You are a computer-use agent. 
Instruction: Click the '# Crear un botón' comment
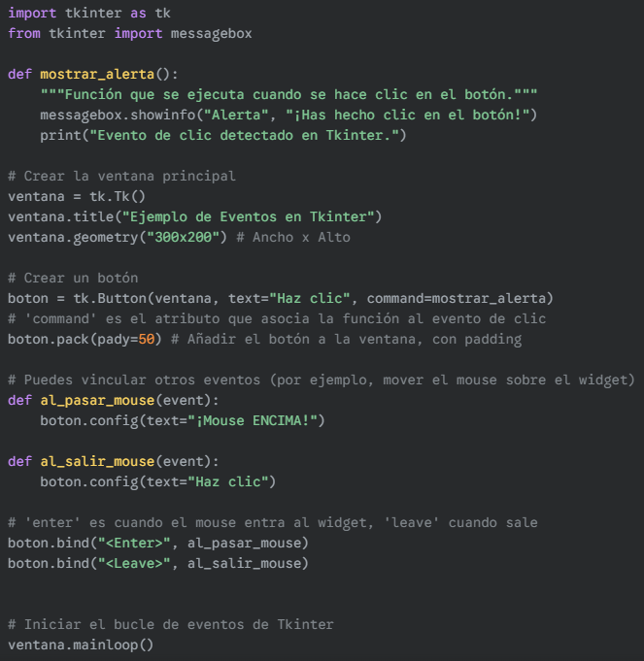(73, 279)
